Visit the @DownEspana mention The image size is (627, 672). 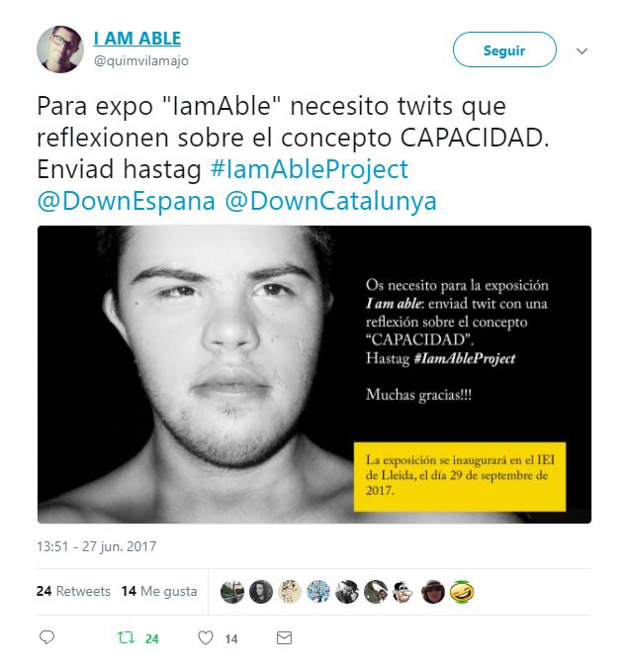(126, 201)
